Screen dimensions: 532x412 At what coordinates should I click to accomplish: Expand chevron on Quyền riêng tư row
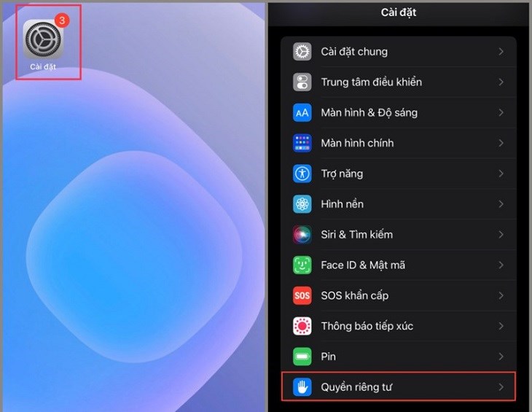501,387
